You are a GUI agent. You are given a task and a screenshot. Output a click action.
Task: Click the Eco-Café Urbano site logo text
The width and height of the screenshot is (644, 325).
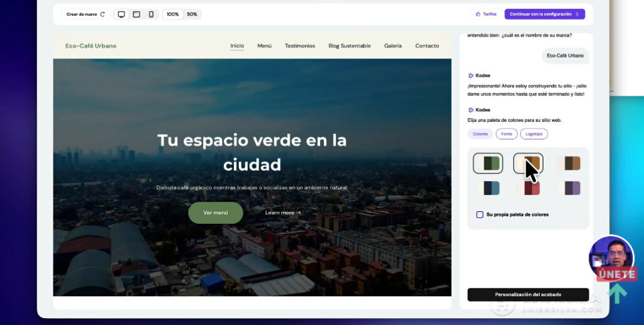click(91, 46)
